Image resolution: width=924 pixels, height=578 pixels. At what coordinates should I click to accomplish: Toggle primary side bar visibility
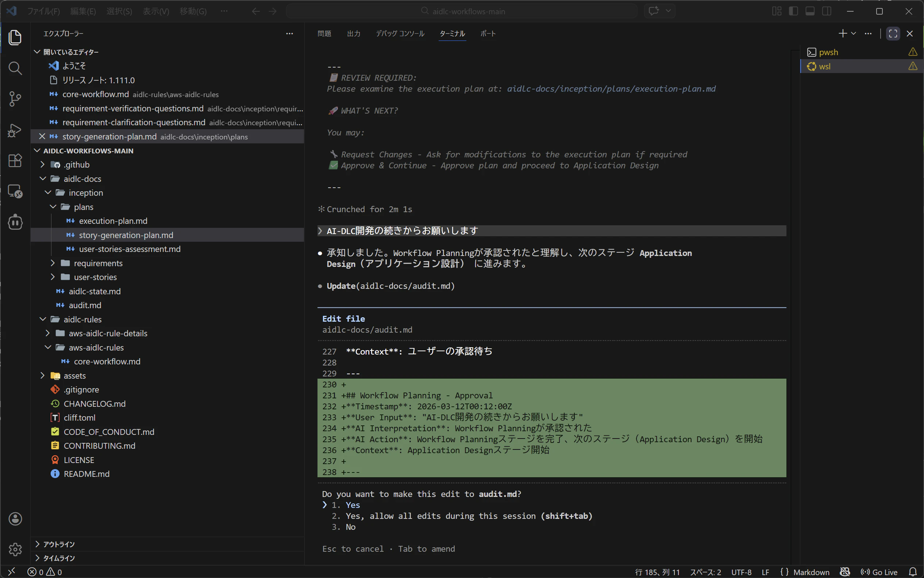point(793,11)
